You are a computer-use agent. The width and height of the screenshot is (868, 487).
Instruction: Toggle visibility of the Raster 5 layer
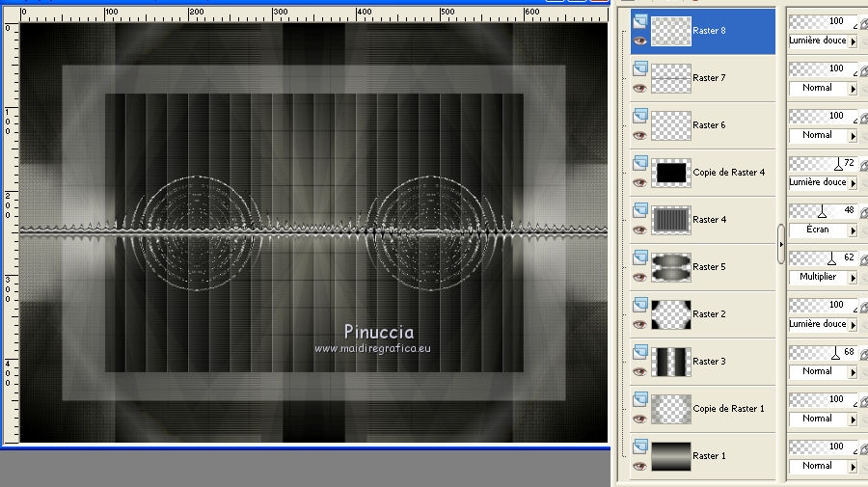click(x=640, y=278)
